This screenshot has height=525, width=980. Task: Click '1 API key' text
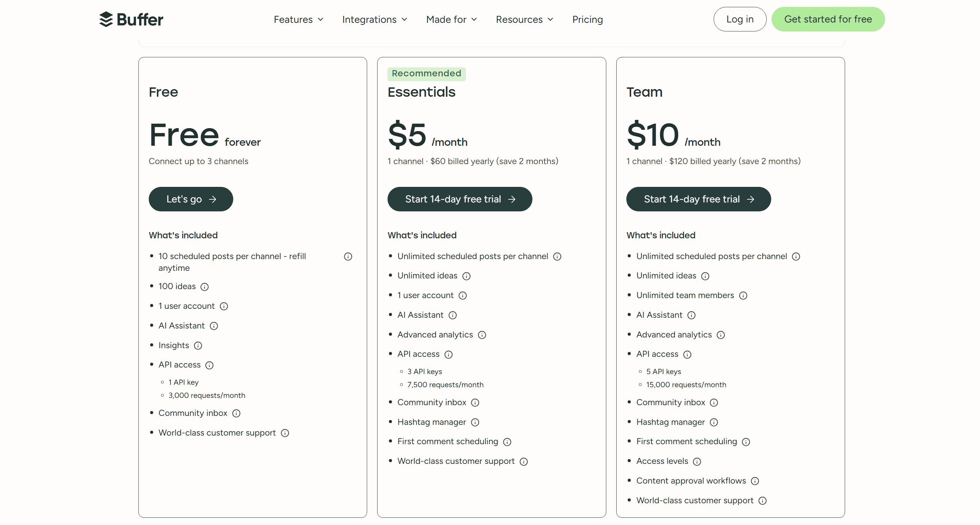pyautogui.click(x=183, y=382)
